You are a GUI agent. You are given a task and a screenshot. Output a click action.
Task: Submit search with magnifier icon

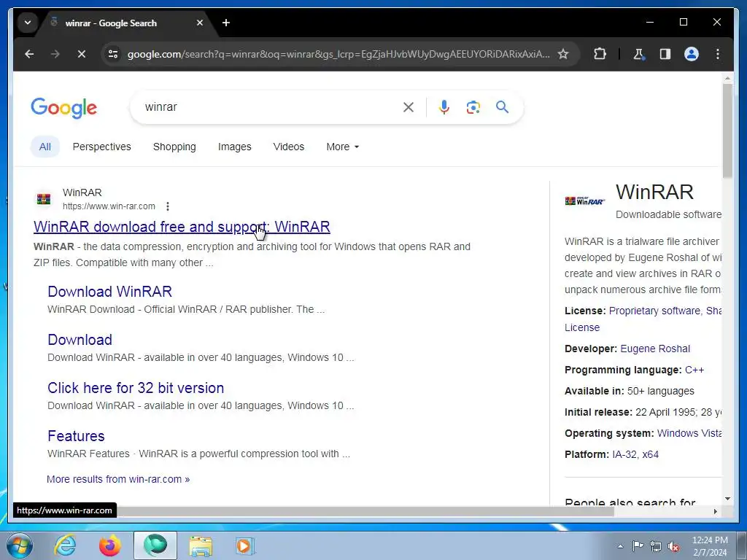[502, 107]
